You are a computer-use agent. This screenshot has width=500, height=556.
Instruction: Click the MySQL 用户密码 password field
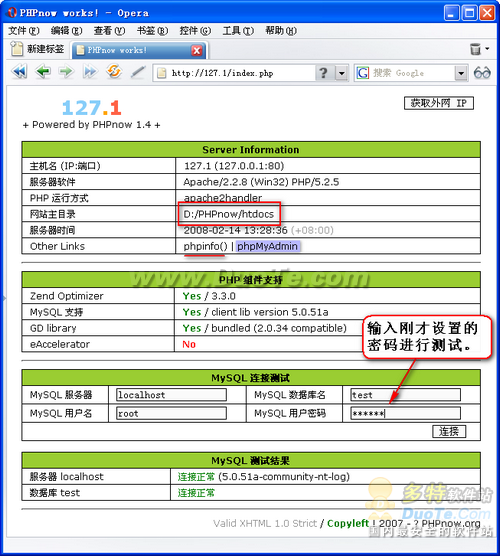[405, 413]
